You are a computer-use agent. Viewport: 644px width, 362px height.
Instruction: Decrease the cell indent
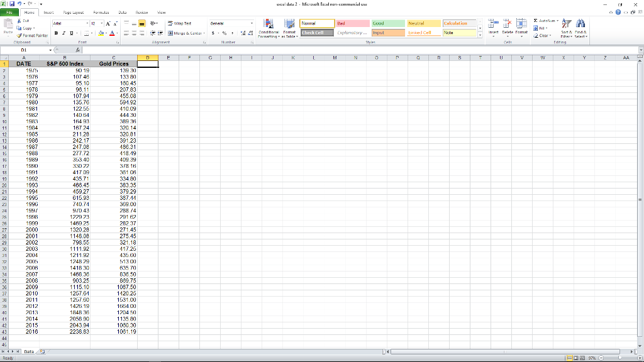point(153,33)
